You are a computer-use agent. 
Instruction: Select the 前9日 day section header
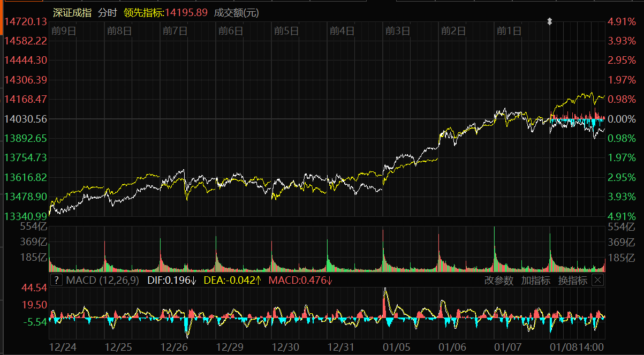click(x=64, y=31)
